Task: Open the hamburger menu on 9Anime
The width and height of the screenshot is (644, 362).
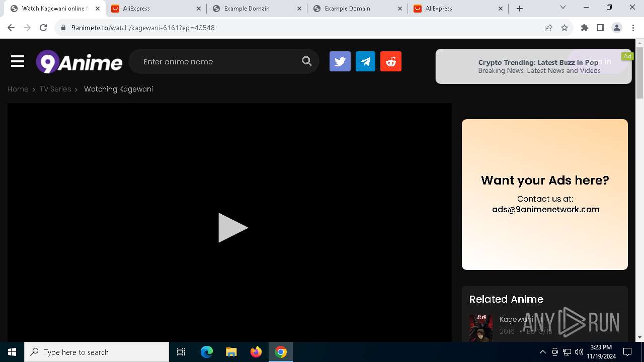Action: point(18,61)
